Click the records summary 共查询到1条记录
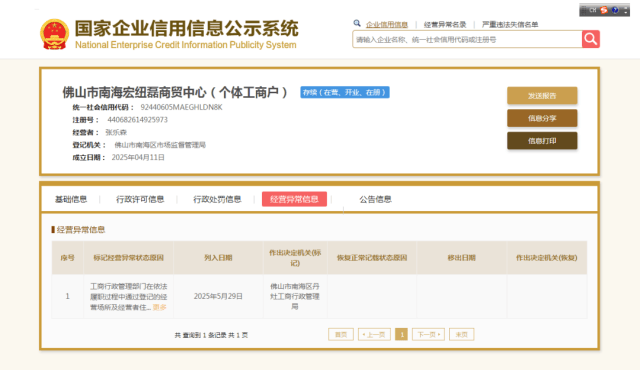640x370 pixels. 201,335
